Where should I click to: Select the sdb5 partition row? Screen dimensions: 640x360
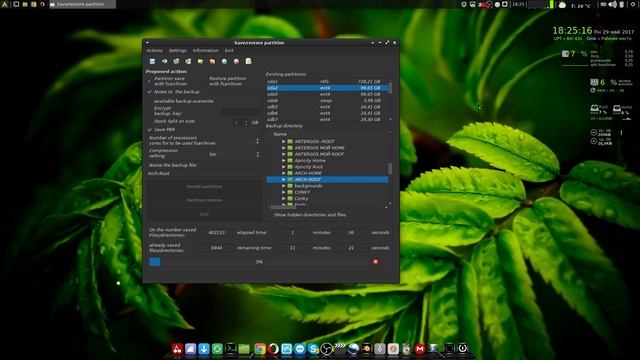tap(328, 107)
